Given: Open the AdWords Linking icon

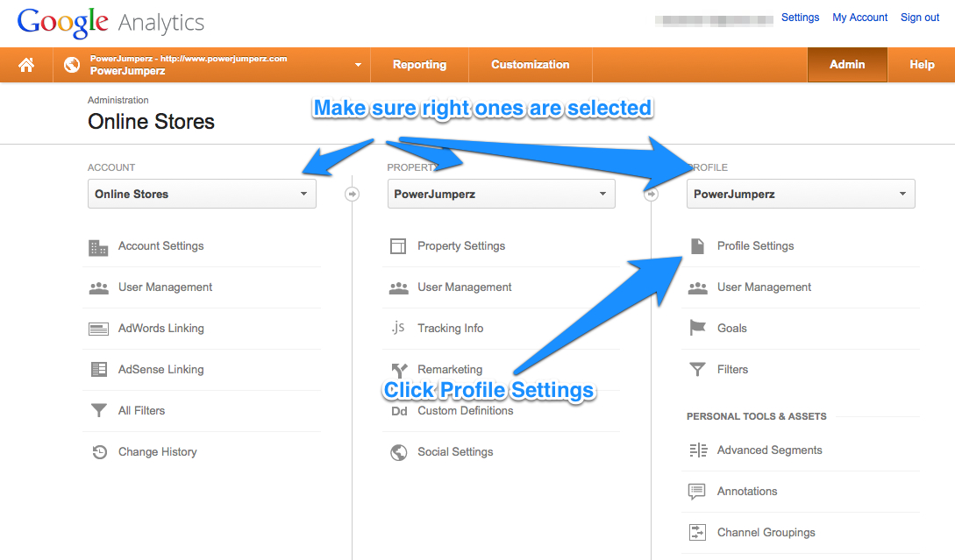Looking at the screenshot, I should pos(99,330).
